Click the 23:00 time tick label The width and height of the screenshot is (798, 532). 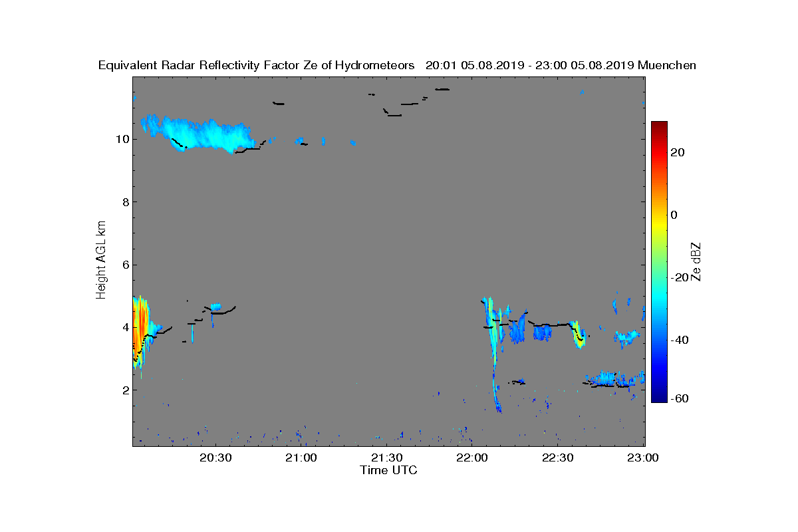[x=644, y=458]
